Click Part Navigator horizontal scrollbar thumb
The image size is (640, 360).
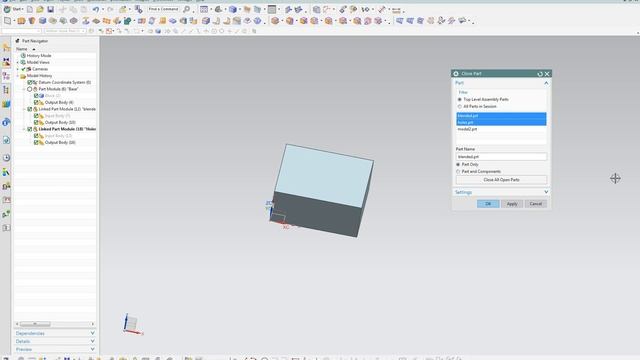click(35, 324)
